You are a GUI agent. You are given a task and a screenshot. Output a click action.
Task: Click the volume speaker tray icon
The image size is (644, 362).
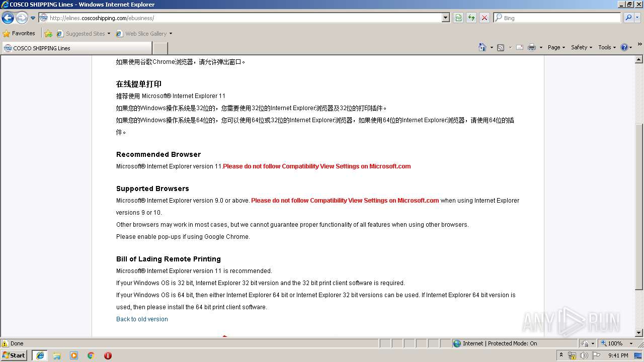[x=584, y=355]
